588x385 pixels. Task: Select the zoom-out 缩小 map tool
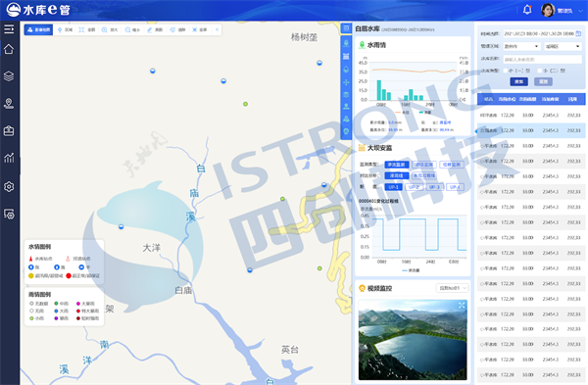(x=132, y=30)
